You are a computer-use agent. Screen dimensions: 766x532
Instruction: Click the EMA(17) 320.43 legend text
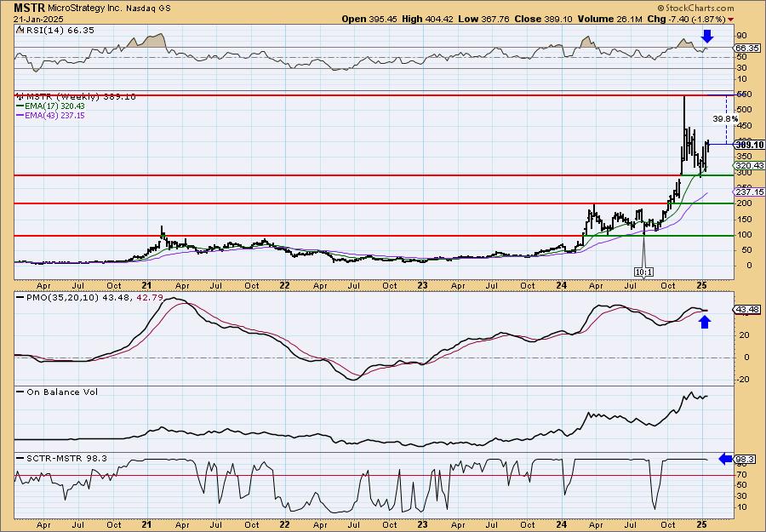(54, 106)
